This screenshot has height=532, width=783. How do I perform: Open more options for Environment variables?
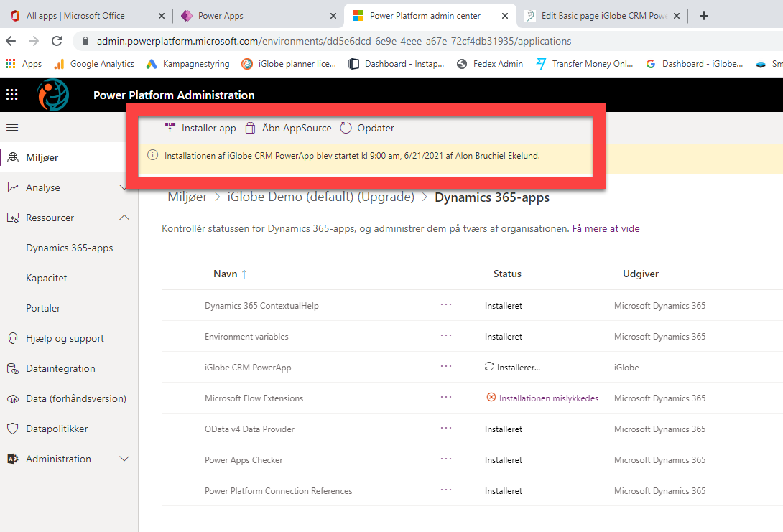coord(446,335)
